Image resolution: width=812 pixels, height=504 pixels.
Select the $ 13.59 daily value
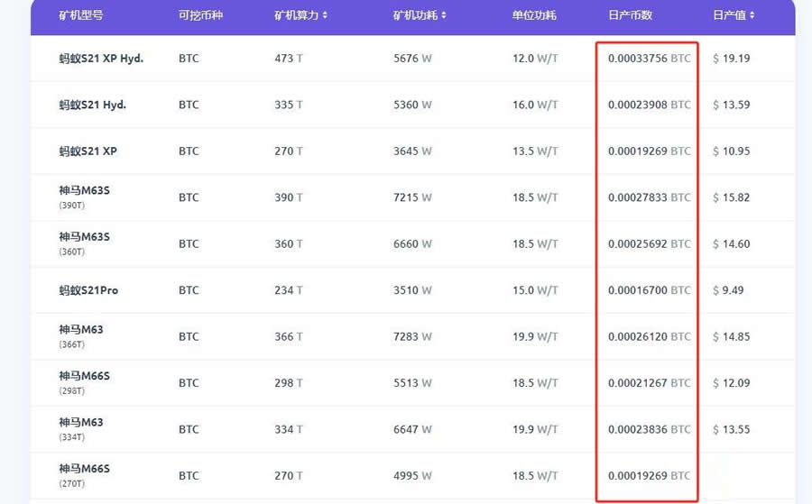[731, 105]
